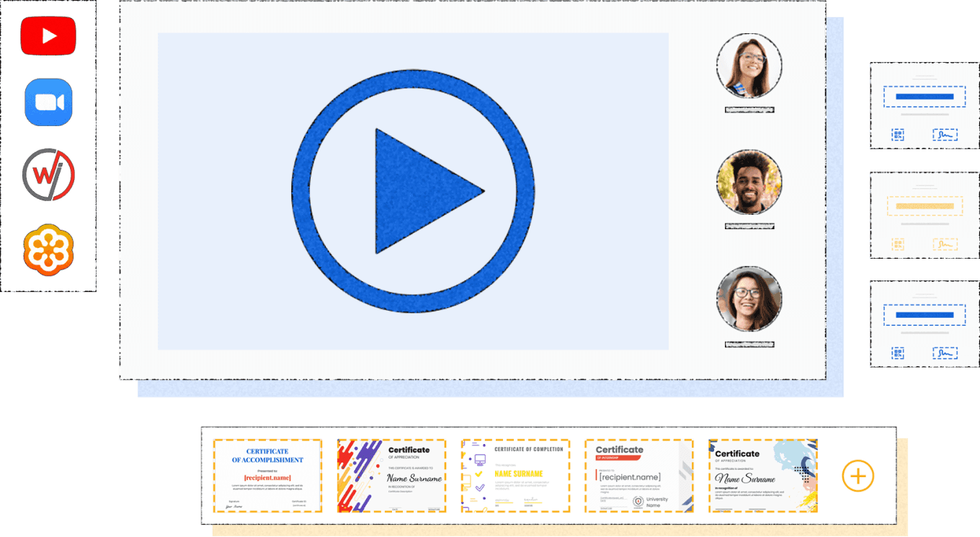Choose the last Certificate of Appreciation with blue splash

tap(763, 476)
